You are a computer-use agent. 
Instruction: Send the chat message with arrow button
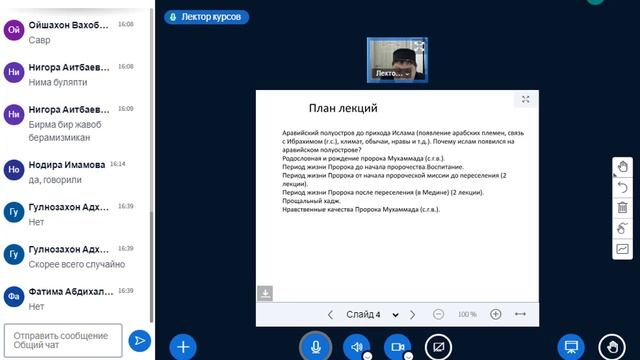click(140, 341)
